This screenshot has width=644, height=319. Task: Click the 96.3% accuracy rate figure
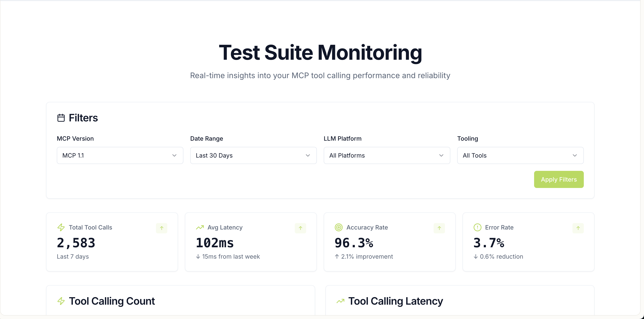point(354,243)
